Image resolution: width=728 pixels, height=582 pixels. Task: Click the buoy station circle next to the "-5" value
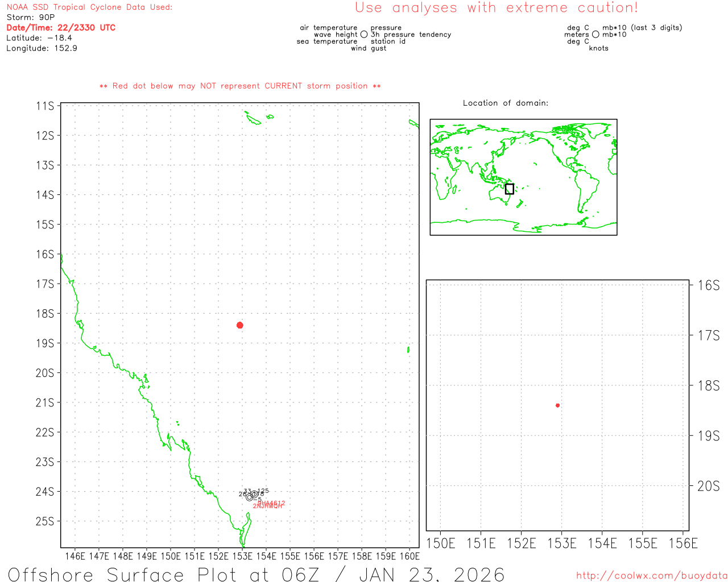pyautogui.click(x=249, y=497)
